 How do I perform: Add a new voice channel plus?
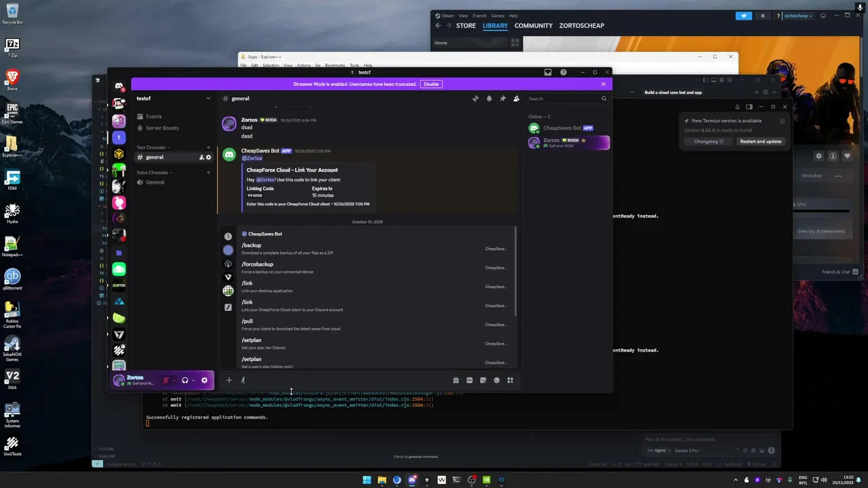(x=208, y=172)
